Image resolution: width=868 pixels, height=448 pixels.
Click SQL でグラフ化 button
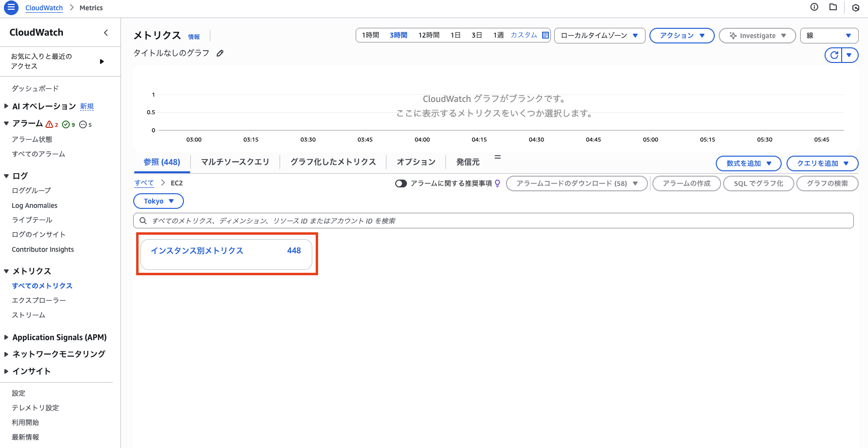pos(758,183)
